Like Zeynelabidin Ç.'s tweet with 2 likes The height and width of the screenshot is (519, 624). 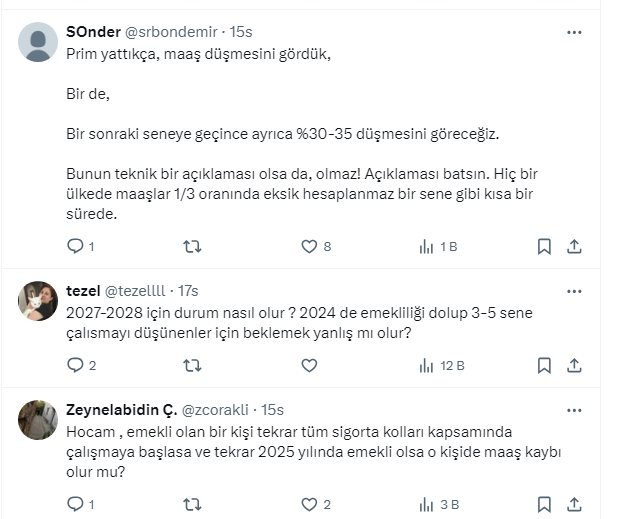pos(308,504)
